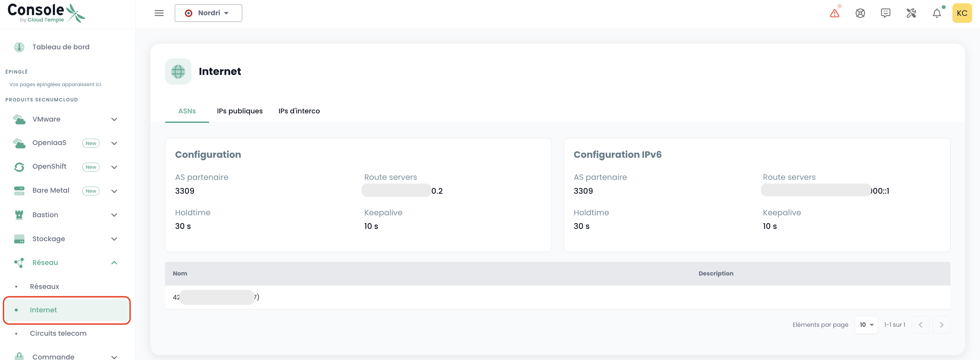Switch to the IPs publiques tab
980x360 pixels.
click(239, 111)
